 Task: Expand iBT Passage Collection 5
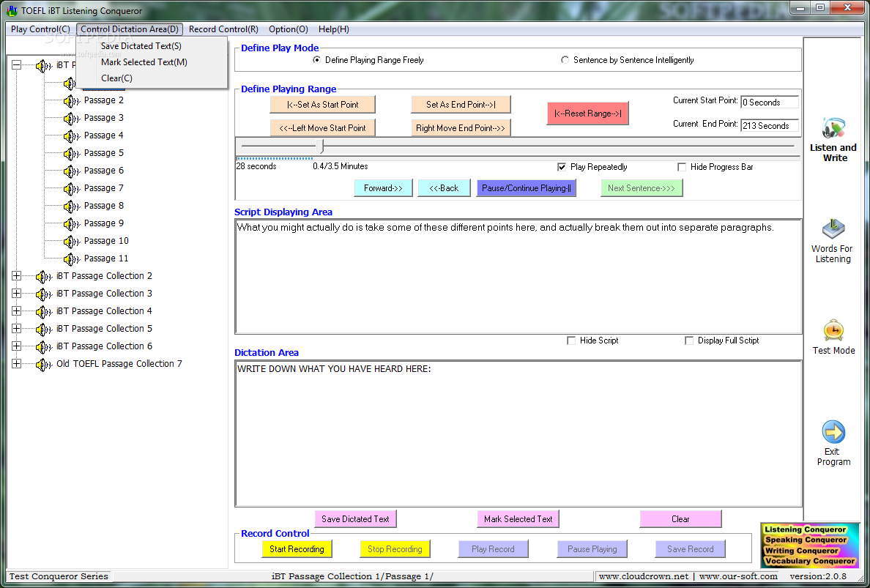click(17, 328)
